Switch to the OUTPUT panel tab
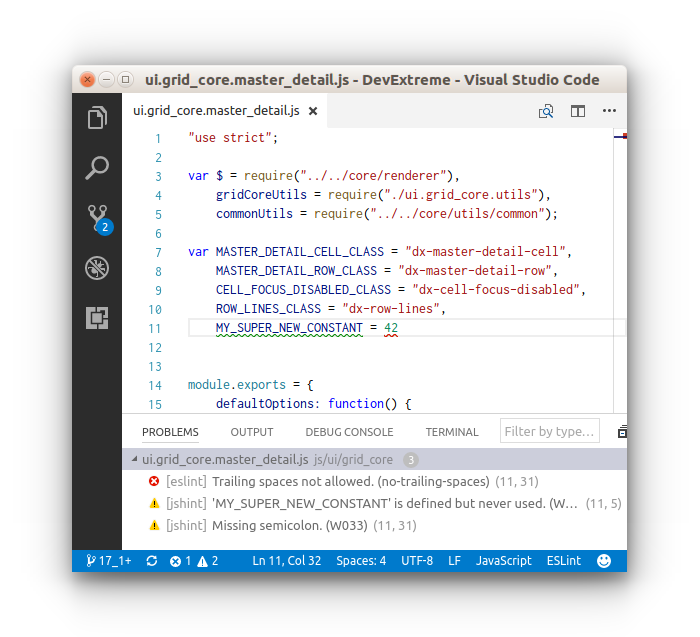Image resolution: width=700 pixels, height=637 pixels. [x=252, y=432]
